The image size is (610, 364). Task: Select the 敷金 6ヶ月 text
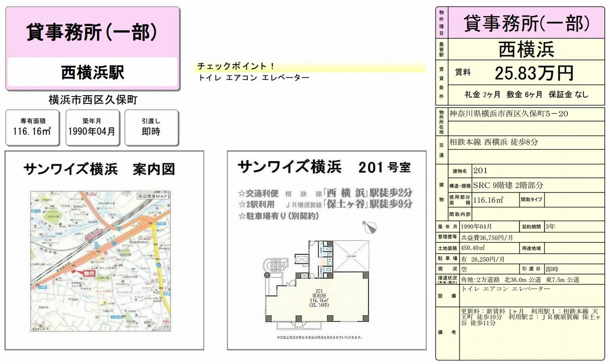click(524, 95)
